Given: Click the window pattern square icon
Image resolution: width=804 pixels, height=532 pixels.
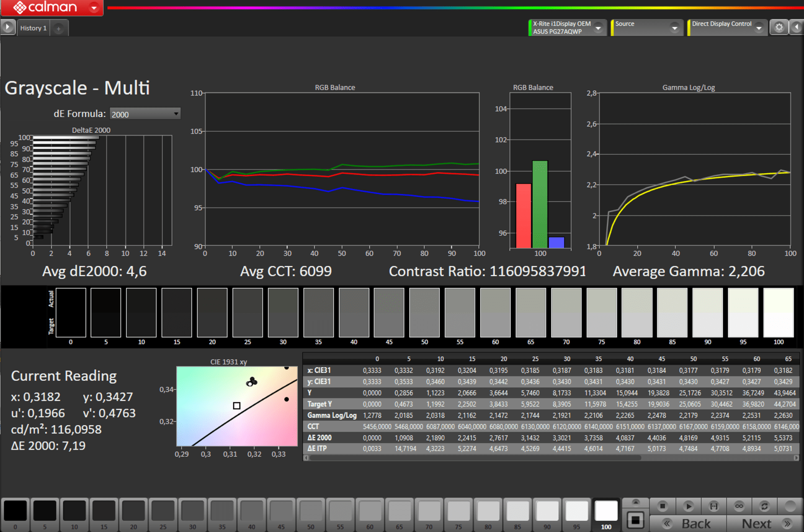Looking at the screenshot, I should 635,520.
